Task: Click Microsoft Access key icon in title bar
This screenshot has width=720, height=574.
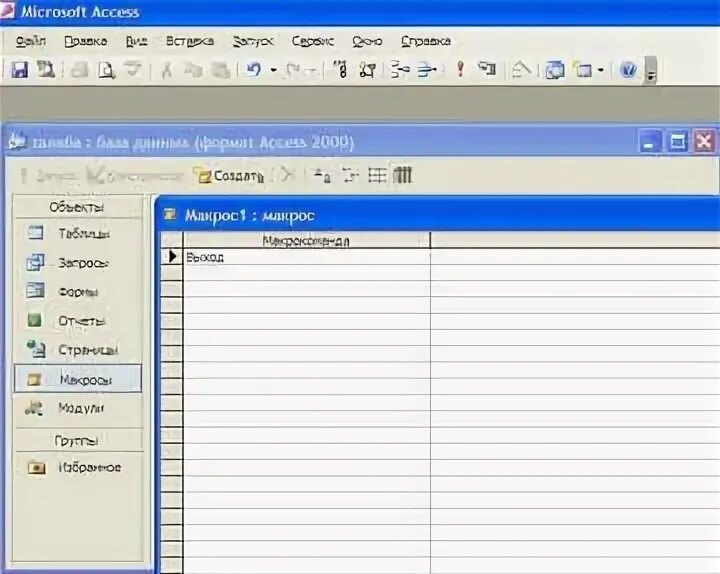Action: click(8, 10)
